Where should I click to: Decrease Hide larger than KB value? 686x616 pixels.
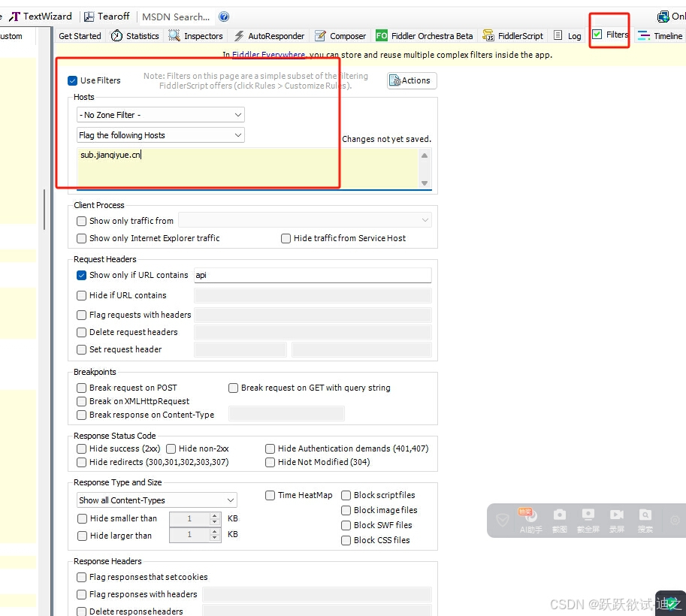214,537
